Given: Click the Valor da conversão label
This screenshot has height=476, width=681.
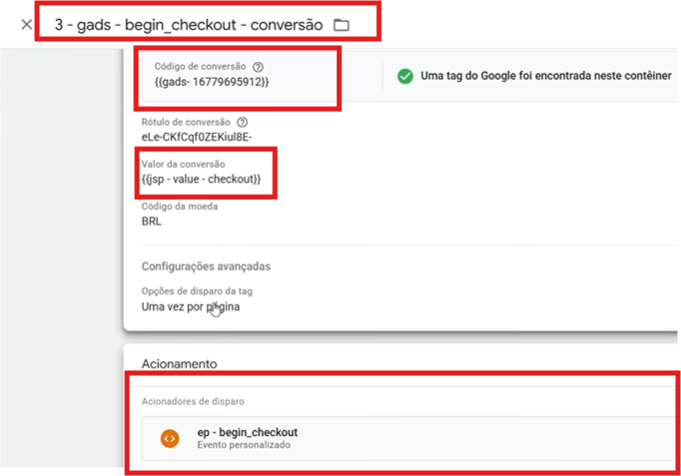Looking at the screenshot, I should pos(183,164).
